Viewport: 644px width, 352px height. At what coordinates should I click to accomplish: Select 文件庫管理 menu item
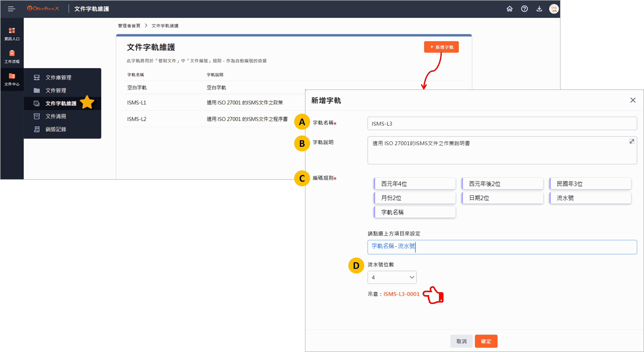58,78
